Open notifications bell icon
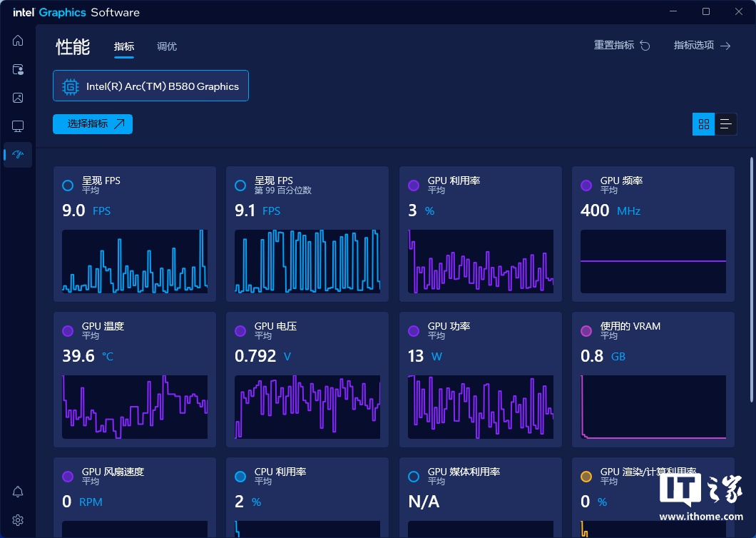The height and width of the screenshot is (538, 756). (x=18, y=492)
